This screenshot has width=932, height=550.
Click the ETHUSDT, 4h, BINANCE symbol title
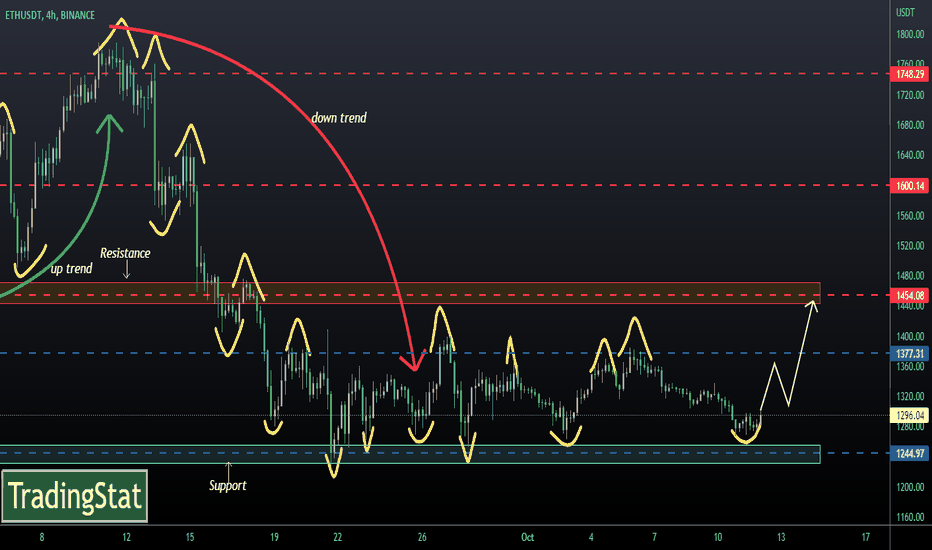coord(50,15)
